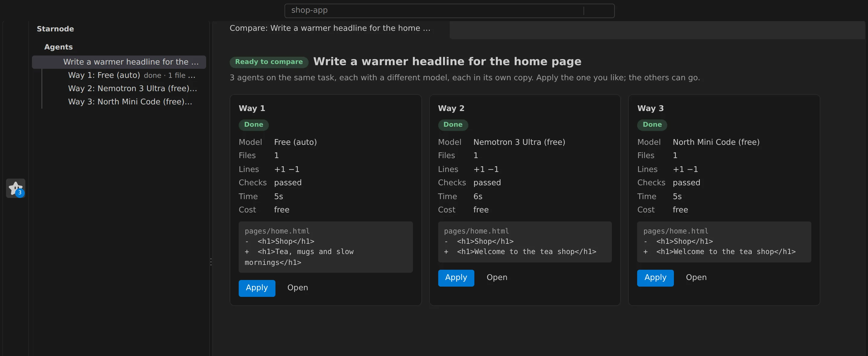Screen dimensions: 868x356
Task: Open the Way 2 copy
Action: coord(497,278)
